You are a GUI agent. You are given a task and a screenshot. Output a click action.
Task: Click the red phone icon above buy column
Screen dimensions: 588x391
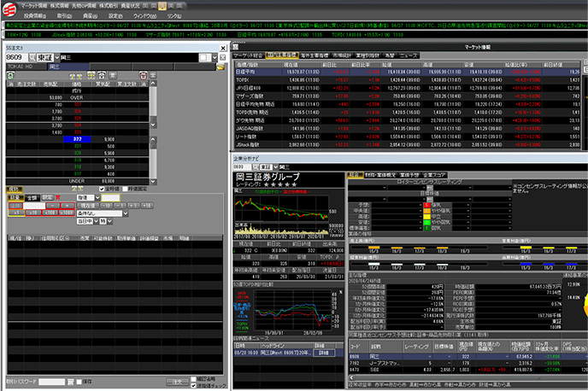click(x=143, y=75)
